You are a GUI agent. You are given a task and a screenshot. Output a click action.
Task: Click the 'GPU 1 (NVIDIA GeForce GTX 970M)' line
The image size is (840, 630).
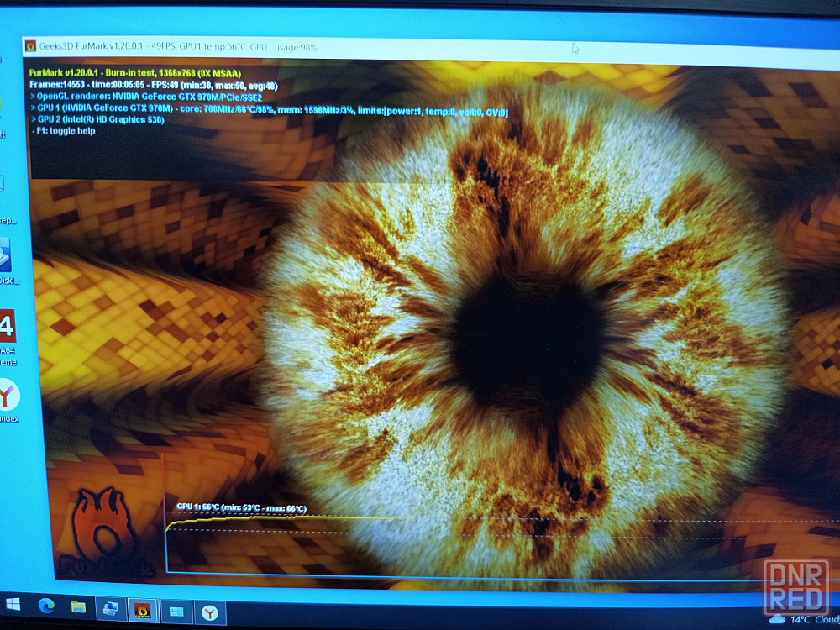[269, 109]
